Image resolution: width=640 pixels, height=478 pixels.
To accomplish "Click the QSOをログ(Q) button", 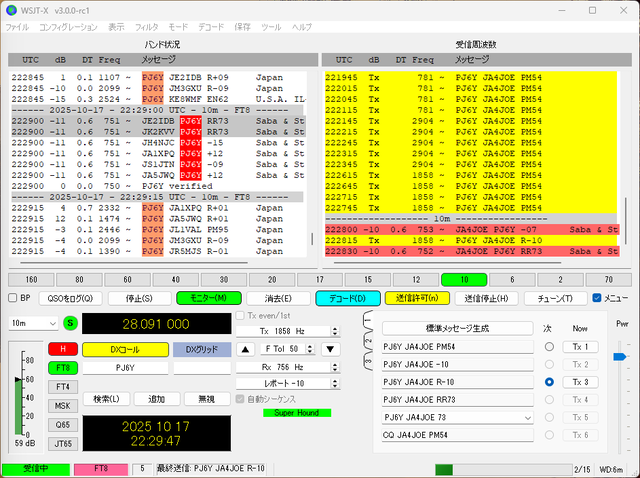I will [70, 298].
